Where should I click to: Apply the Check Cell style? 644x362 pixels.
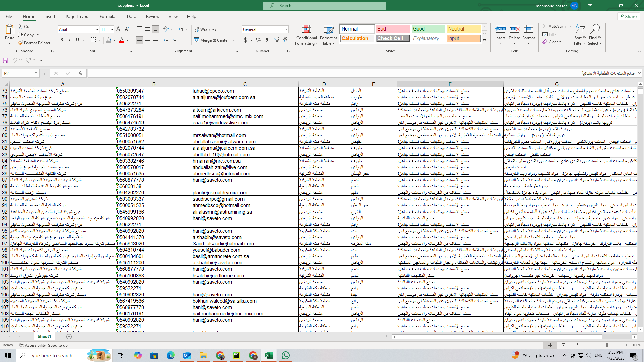(x=392, y=38)
